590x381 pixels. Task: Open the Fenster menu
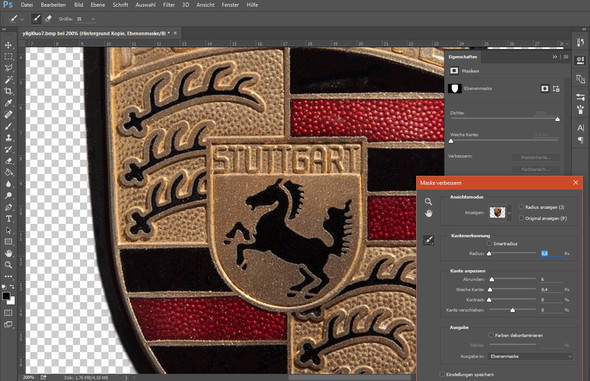(230, 5)
